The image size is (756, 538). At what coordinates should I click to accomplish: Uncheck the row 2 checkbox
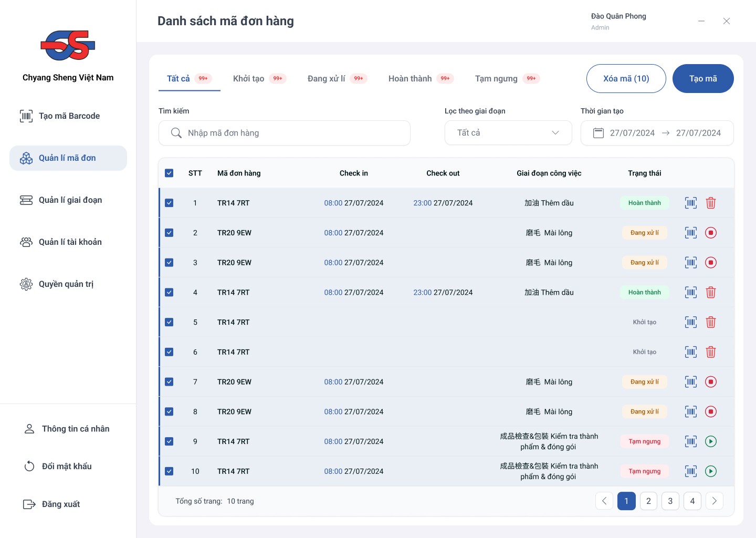[x=169, y=233]
